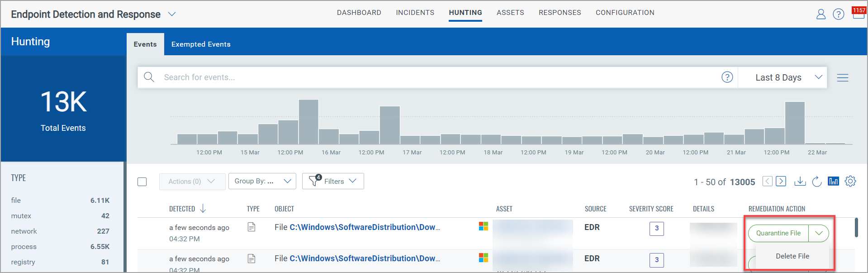The height and width of the screenshot is (273, 868).
Task: Open the RESPONSES menu
Action: coord(560,13)
